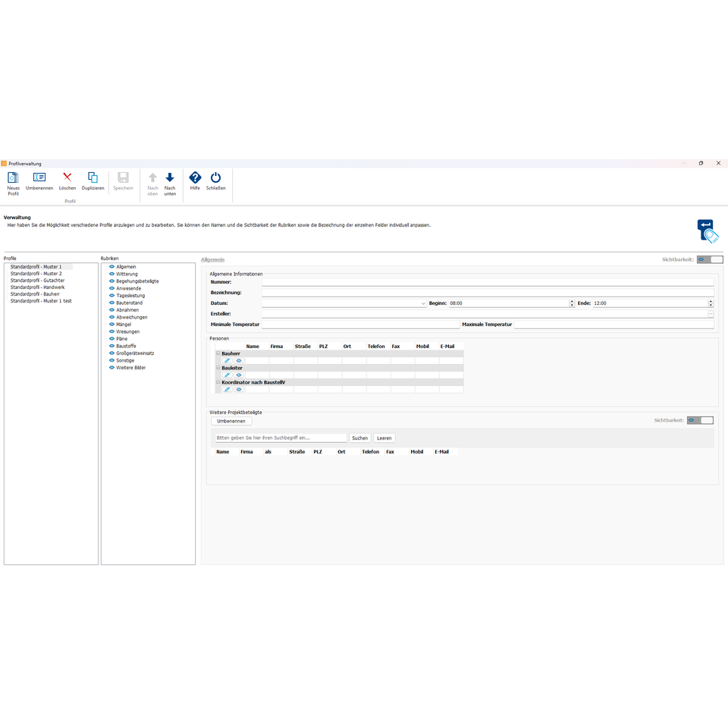Collapse the Koordinator nach BaustellV group

click(218, 382)
